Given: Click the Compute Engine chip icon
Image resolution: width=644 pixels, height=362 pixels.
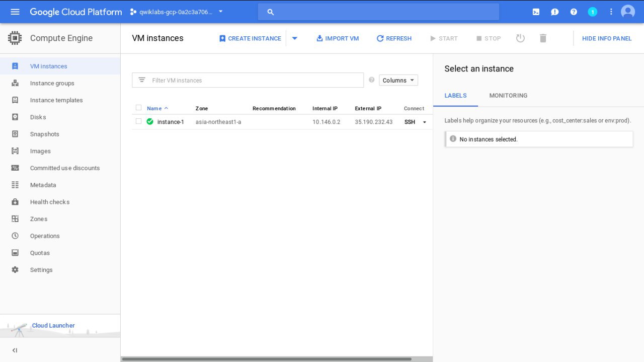Looking at the screenshot, I should click(x=15, y=38).
